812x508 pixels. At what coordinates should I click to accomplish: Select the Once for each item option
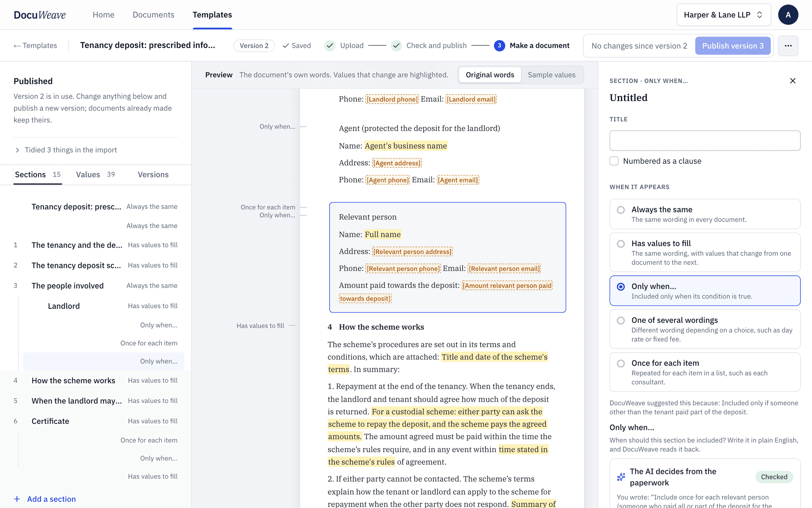(705, 372)
